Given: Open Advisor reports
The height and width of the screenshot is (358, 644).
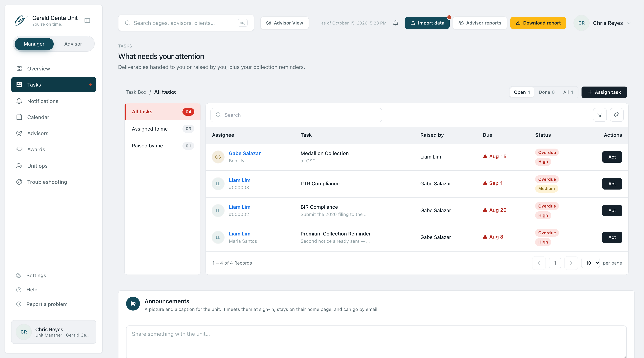Looking at the screenshot, I should (x=480, y=23).
